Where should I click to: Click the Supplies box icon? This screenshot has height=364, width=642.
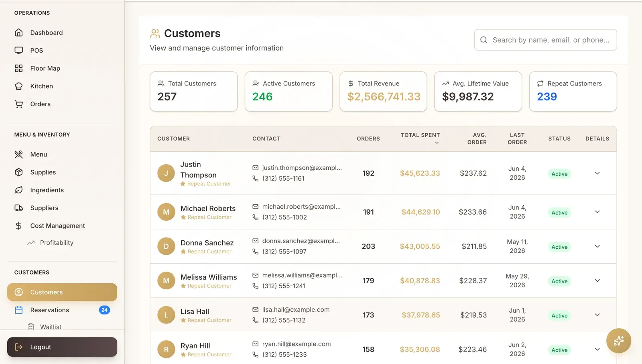click(18, 172)
